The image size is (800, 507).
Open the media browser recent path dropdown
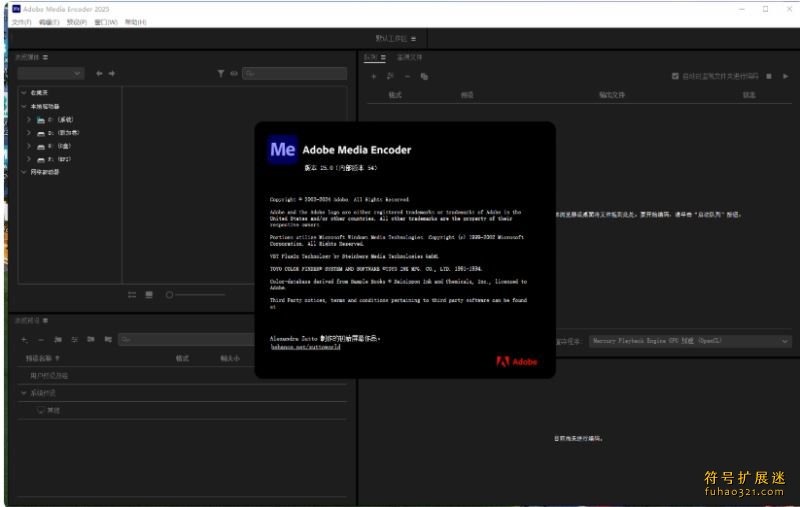click(51, 73)
